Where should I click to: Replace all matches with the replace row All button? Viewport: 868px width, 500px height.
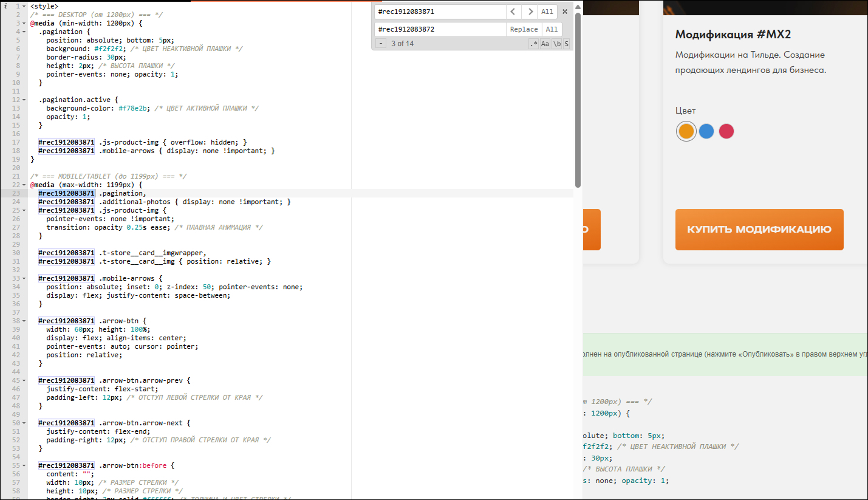(552, 29)
